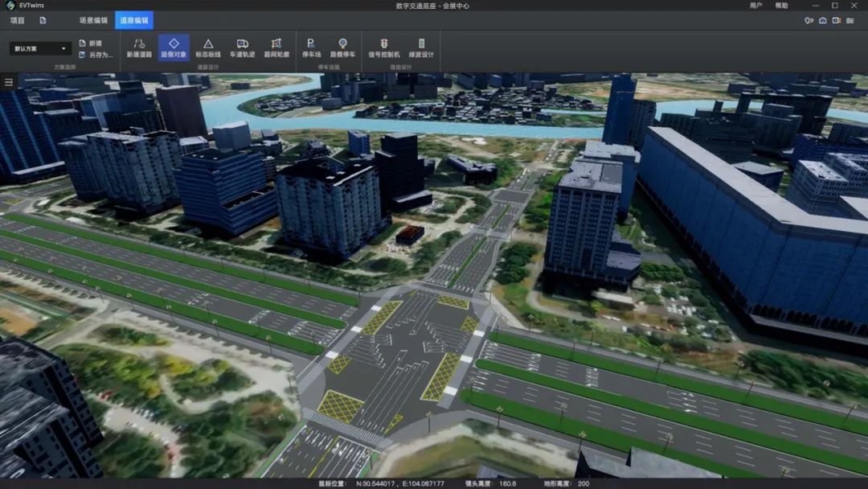The width and height of the screenshot is (868, 489).
Task: Switch to the 场景编辑 scene edit tab
Action: pos(93,20)
